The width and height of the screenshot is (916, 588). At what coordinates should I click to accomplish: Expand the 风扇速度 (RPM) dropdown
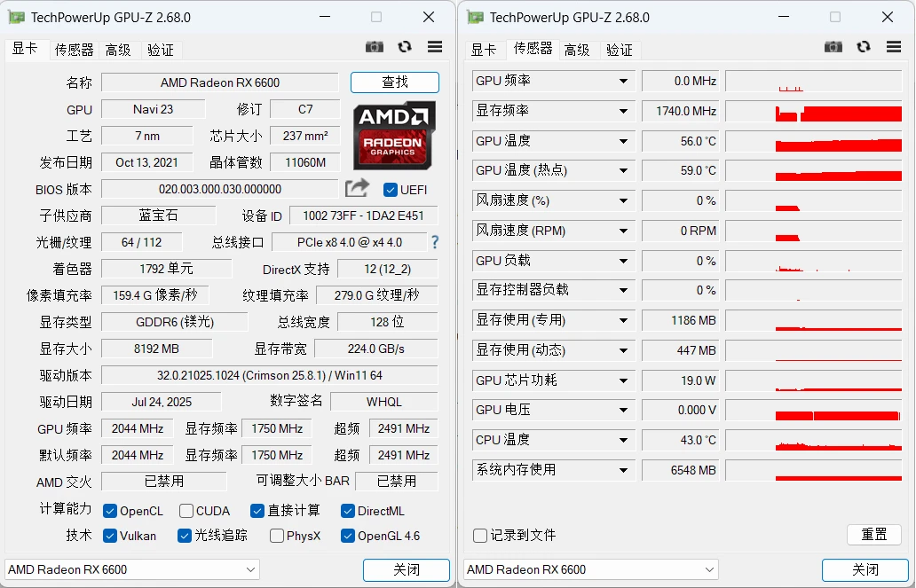point(623,231)
